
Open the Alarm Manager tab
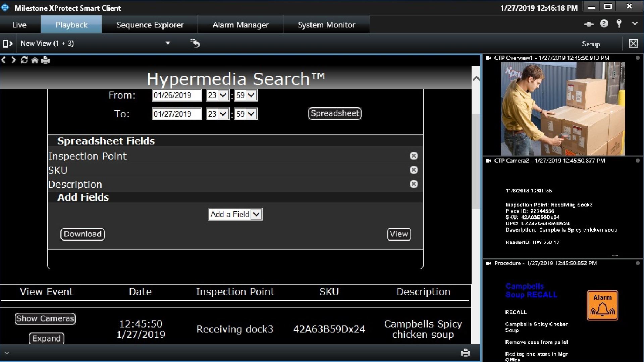[241, 24]
